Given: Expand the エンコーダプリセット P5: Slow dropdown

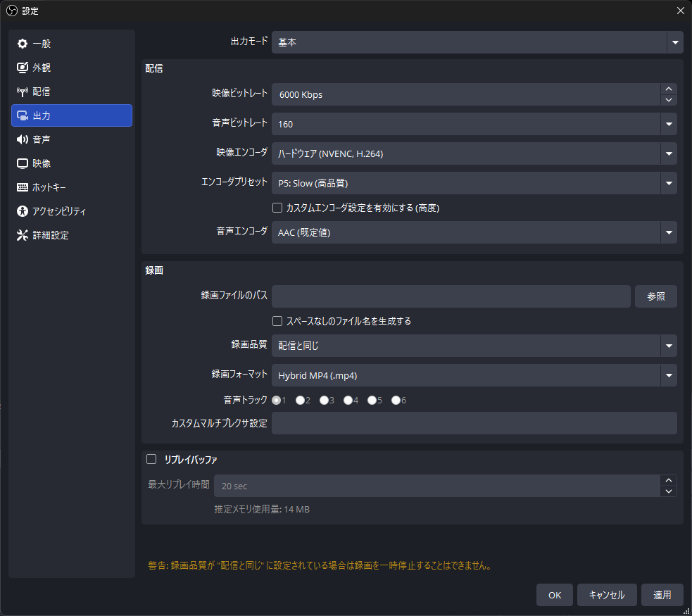Looking at the screenshot, I should (474, 183).
